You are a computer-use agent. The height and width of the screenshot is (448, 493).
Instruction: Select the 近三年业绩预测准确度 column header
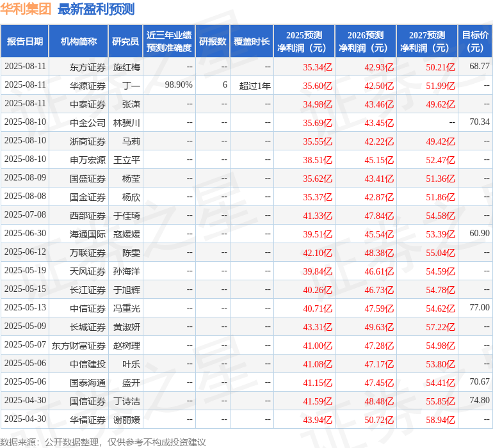[169, 42]
